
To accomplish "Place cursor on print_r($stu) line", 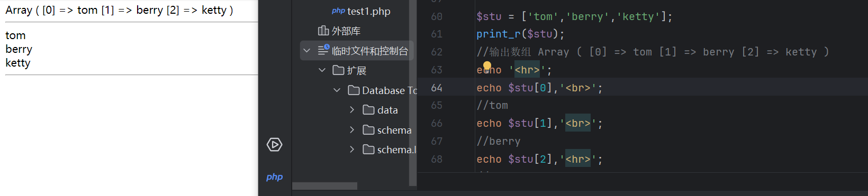I will point(520,34).
